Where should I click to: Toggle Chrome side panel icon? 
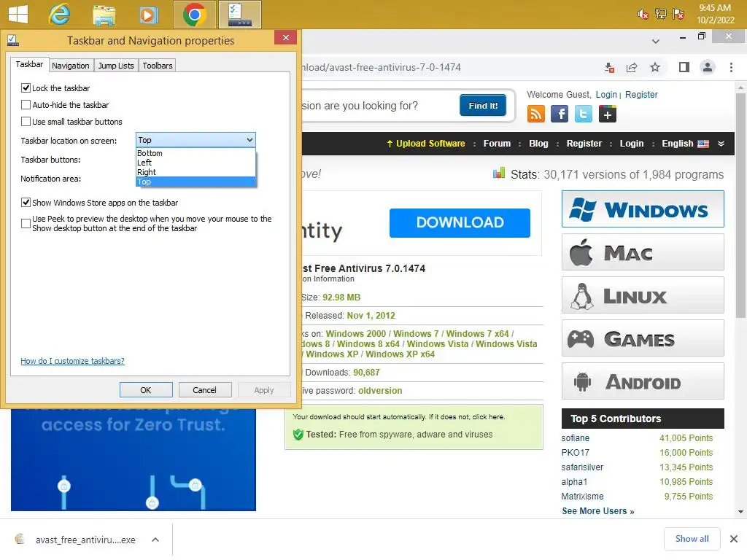point(684,67)
